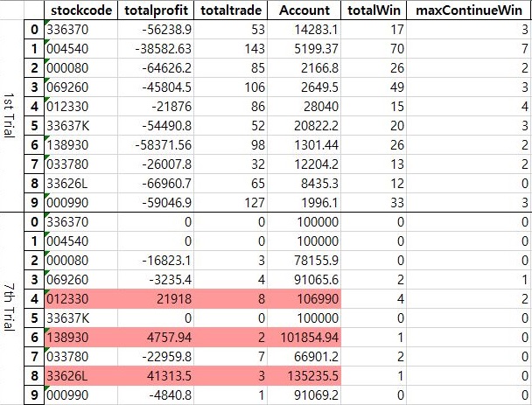The image size is (532, 405).
Task: Select highlighted totalprofit cell 21918
Action: tap(156, 299)
